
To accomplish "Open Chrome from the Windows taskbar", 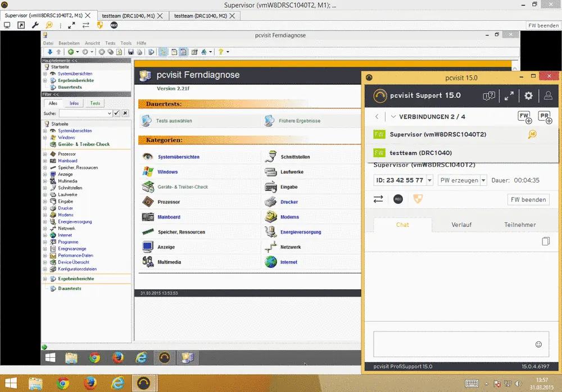I will coord(63,384).
